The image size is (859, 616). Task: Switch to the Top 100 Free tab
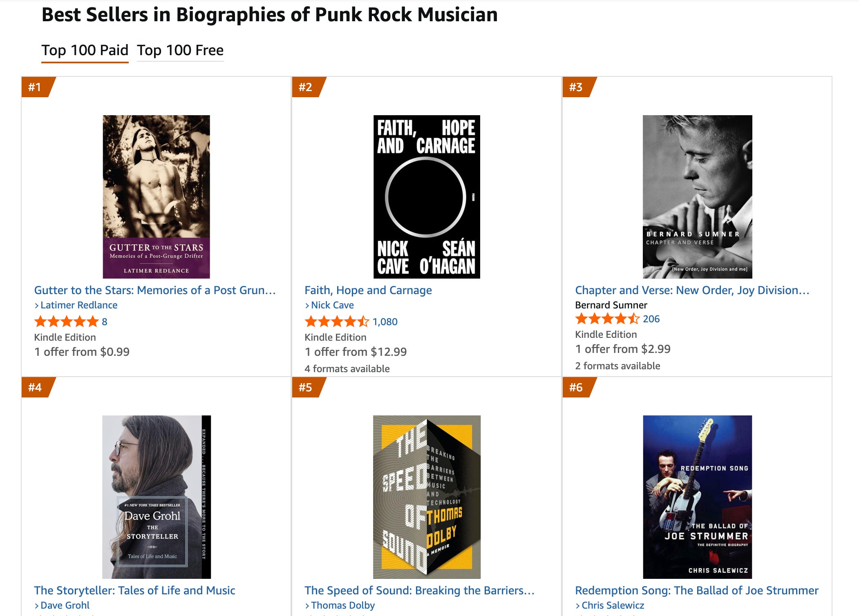(x=180, y=50)
